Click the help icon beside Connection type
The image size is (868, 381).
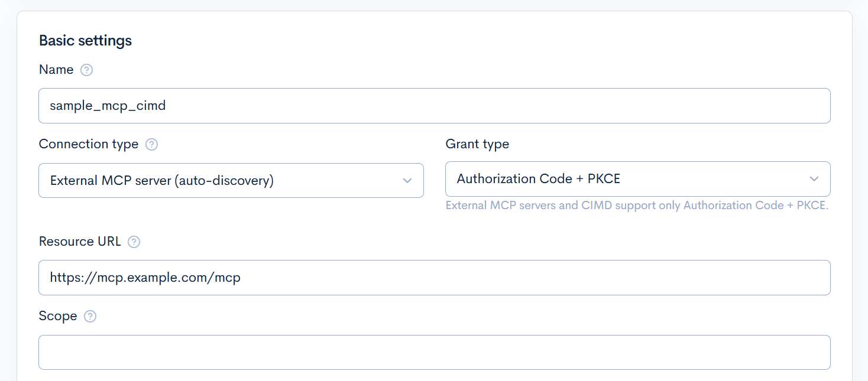point(151,145)
